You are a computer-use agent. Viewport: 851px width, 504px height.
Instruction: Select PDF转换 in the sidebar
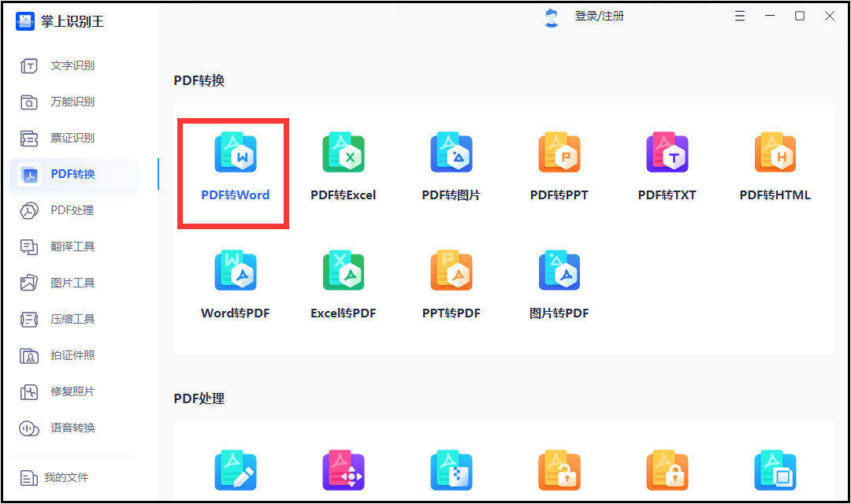(x=72, y=174)
